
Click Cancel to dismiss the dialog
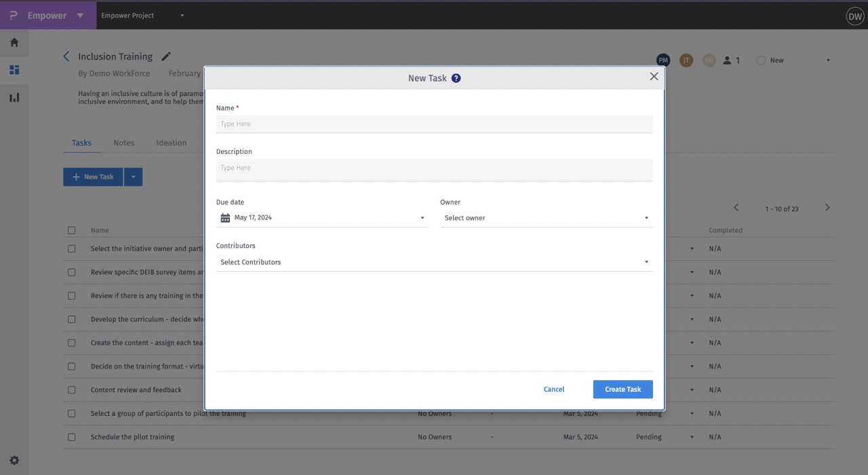pyautogui.click(x=553, y=389)
